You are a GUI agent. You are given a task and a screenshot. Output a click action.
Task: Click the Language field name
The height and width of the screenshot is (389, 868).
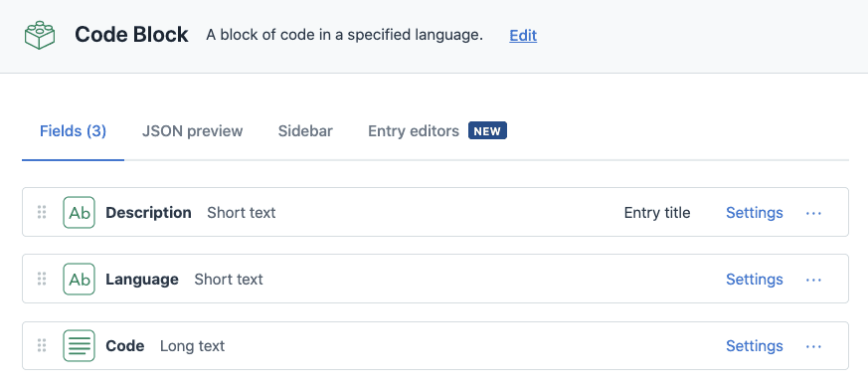(x=142, y=280)
